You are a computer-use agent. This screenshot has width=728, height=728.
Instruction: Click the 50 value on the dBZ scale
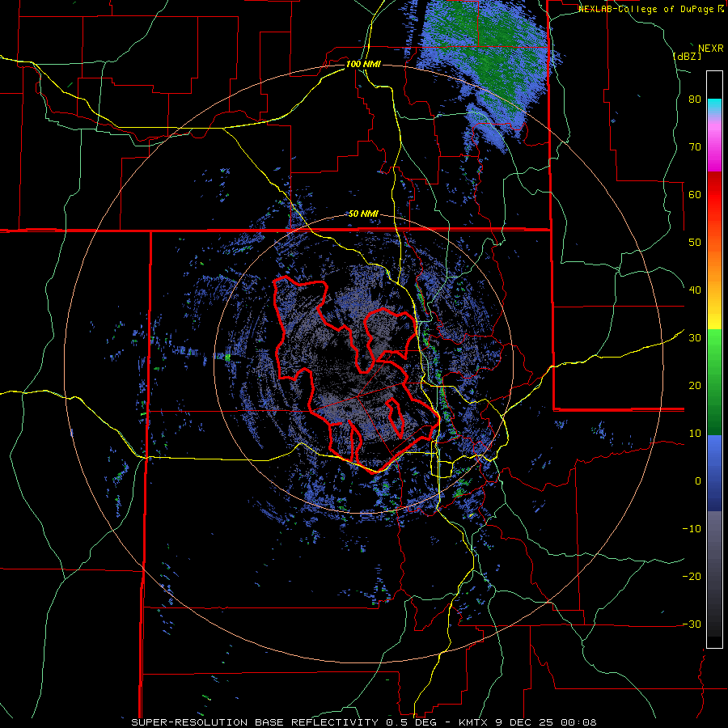pos(695,243)
